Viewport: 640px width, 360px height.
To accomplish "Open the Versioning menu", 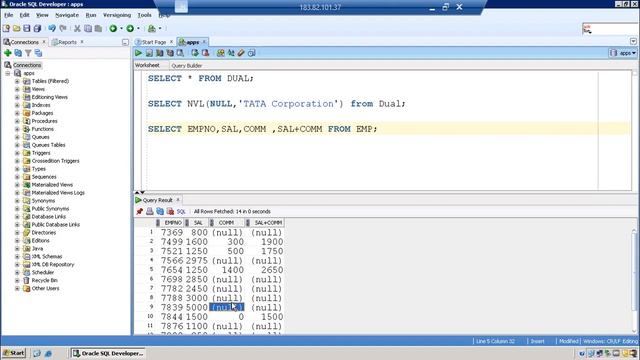I will pyautogui.click(x=117, y=15).
